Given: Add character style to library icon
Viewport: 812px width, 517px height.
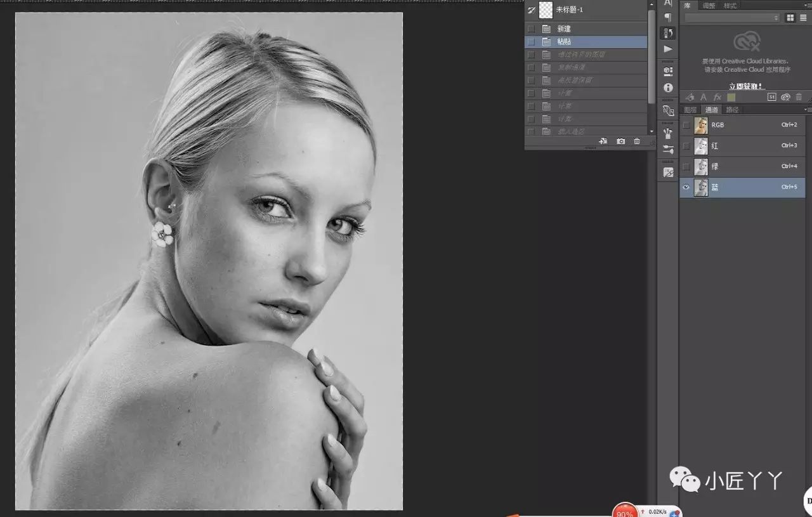Looking at the screenshot, I should pyautogui.click(x=704, y=97).
